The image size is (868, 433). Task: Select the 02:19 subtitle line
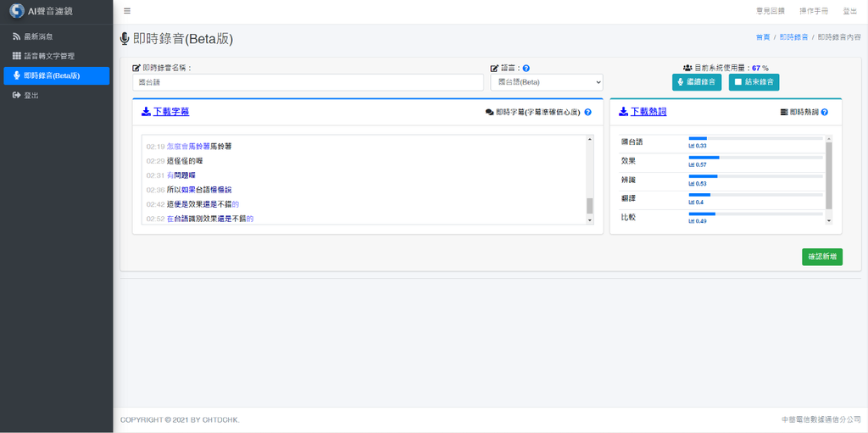click(x=189, y=147)
